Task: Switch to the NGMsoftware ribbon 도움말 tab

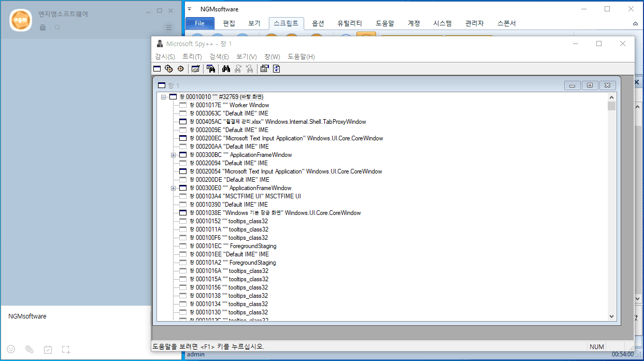Action: tap(385, 23)
